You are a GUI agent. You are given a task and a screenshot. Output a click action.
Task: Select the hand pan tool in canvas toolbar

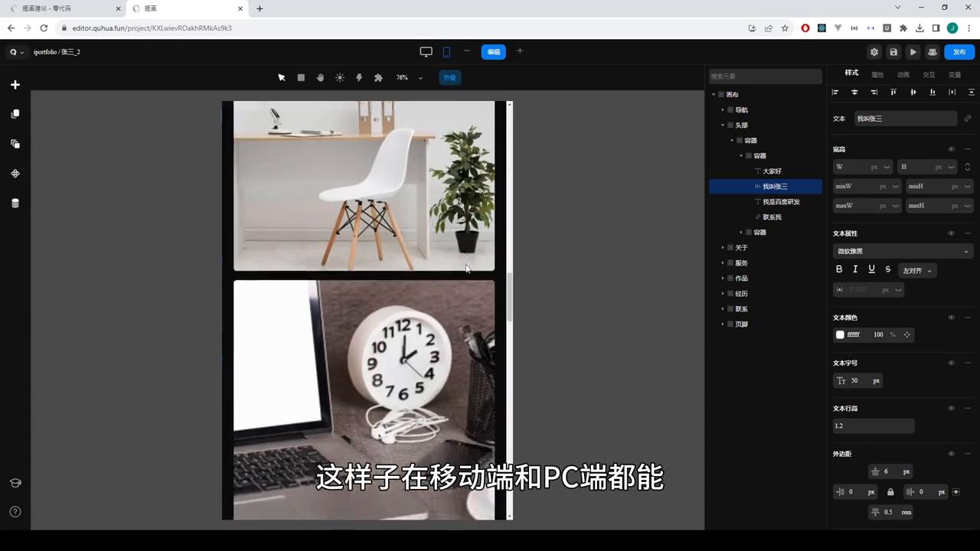320,77
